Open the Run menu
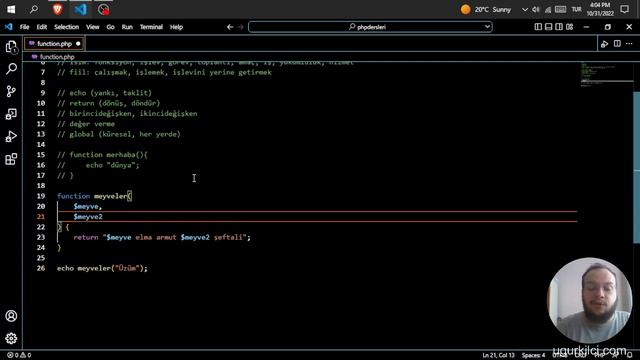The image size is (640, 360). (x=127, y=27)
